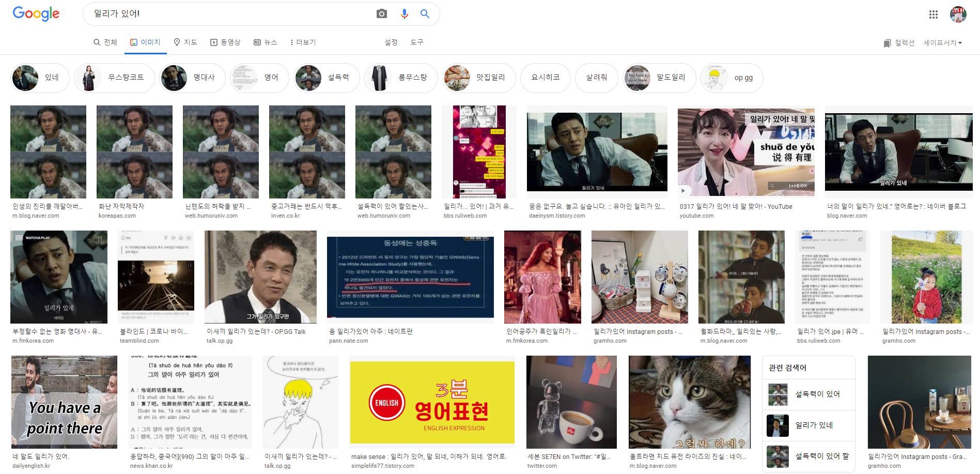Filter by the 롱무스탕 chip
This screenshot has height=474, width=980.
click(x=401, y=78)
